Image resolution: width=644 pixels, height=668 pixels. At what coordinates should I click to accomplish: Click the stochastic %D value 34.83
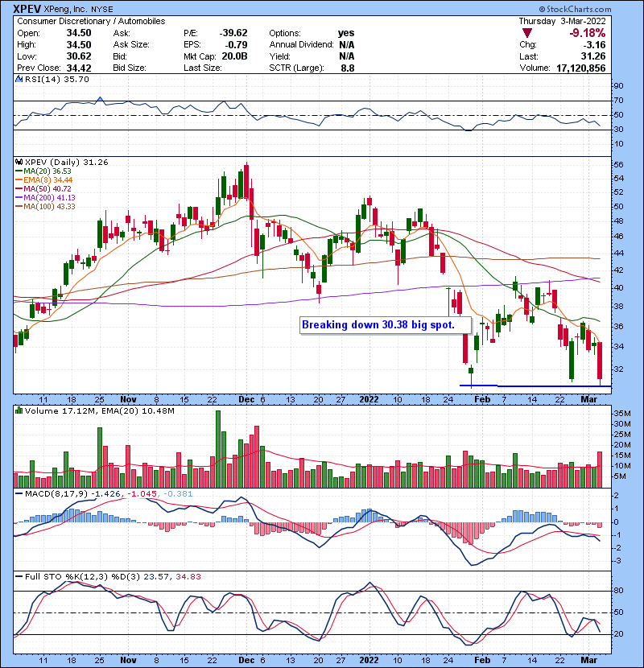pos(188,577)
